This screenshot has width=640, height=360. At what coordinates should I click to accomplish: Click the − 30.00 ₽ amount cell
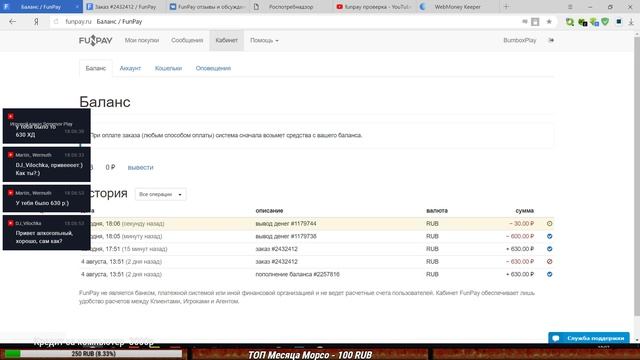coord(521,224)
